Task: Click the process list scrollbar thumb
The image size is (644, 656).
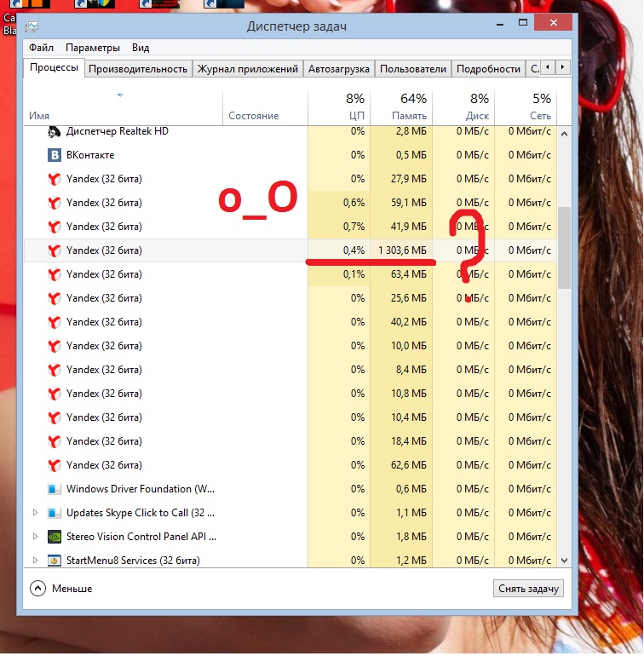Action: [564, 248]
